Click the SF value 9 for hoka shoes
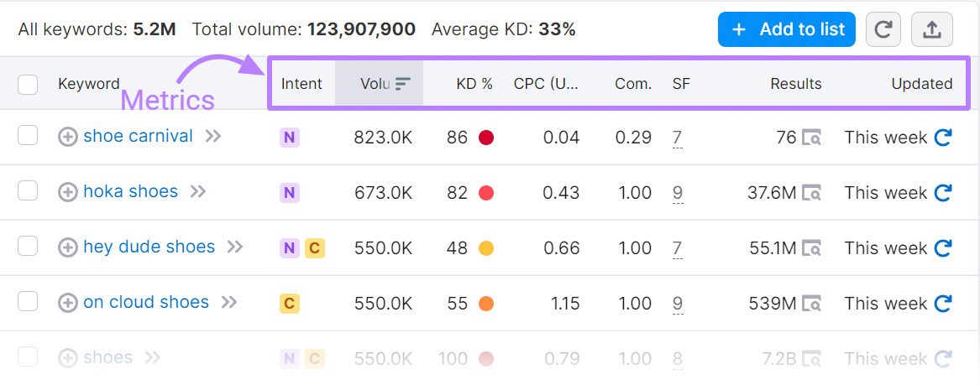This screenshot has width=980, height=385. coord(677,193)
